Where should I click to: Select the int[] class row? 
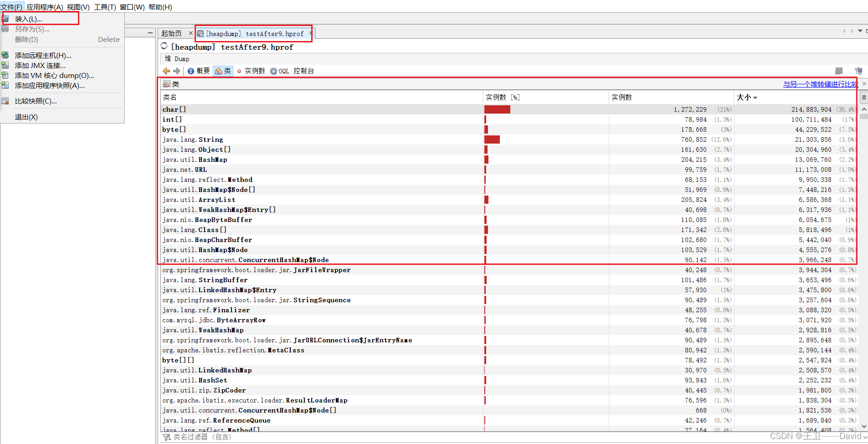(x=509, y=119)
